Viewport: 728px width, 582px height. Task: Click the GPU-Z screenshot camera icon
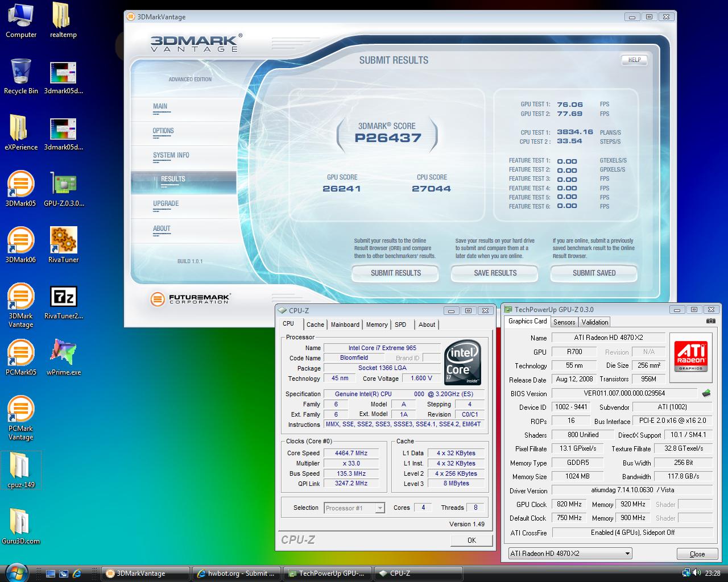(x=710, y=322)
